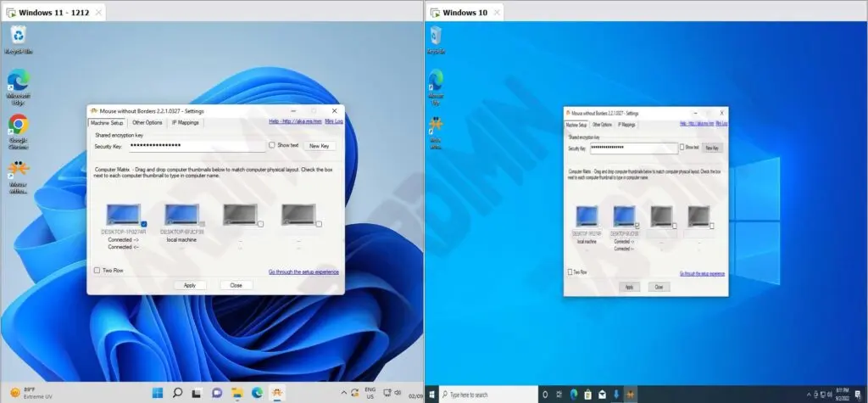Switch to Other Options tab in the Windows 10 dialog
The height and width of the screenshot is (403, 868).
603,125
